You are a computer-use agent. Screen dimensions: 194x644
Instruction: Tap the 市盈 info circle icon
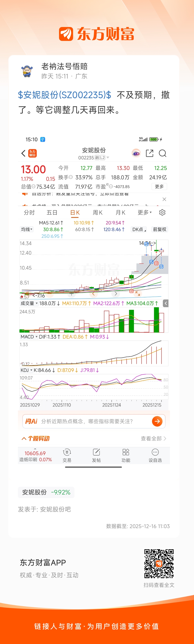click(x=111, y=187)
